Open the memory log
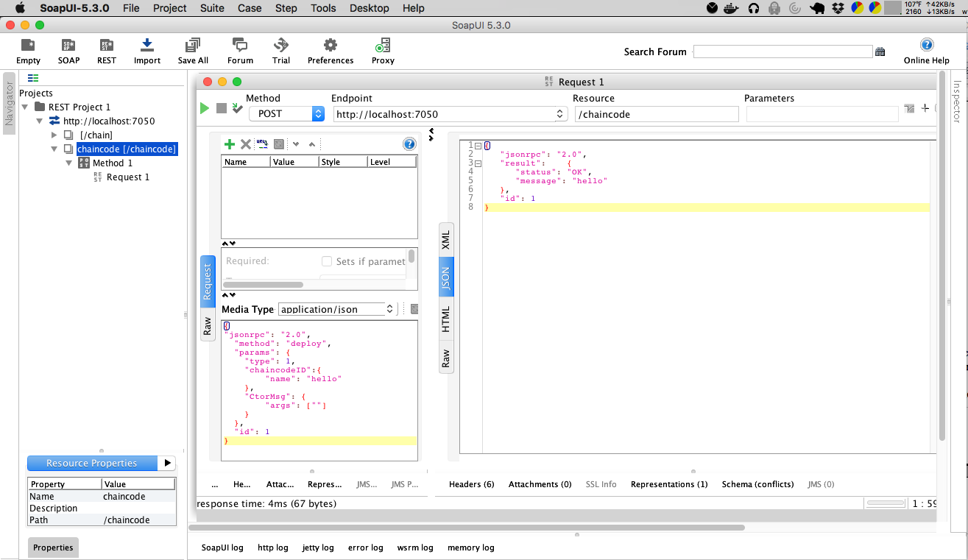968x560 pixels. (471, 547)
